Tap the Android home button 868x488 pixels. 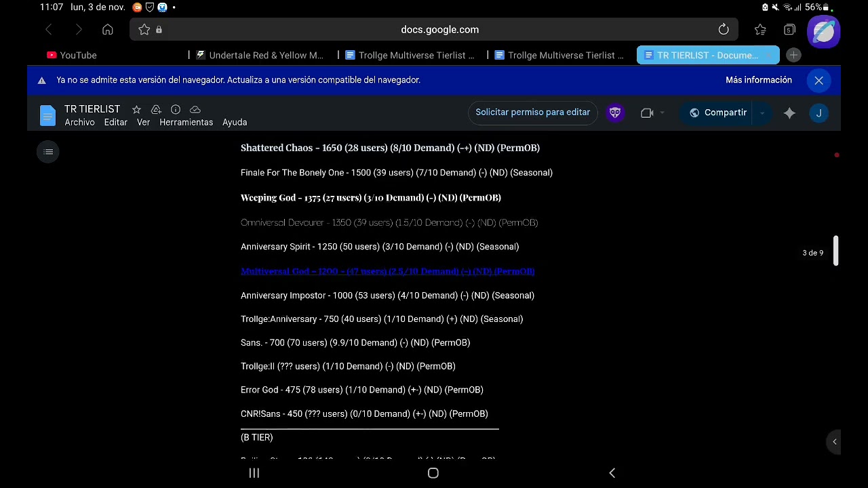[433, 473]
